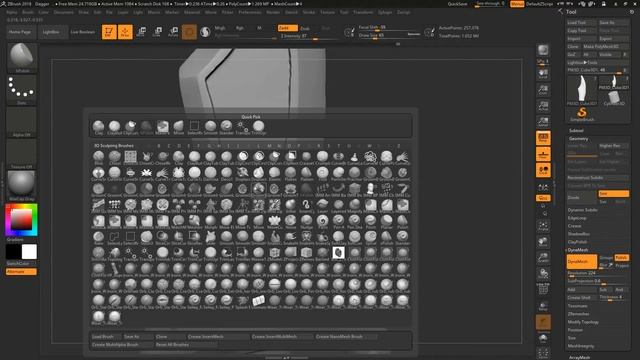Adjust the Z Intensity slider
Viewport: 640px width, 360px height.
309,36
